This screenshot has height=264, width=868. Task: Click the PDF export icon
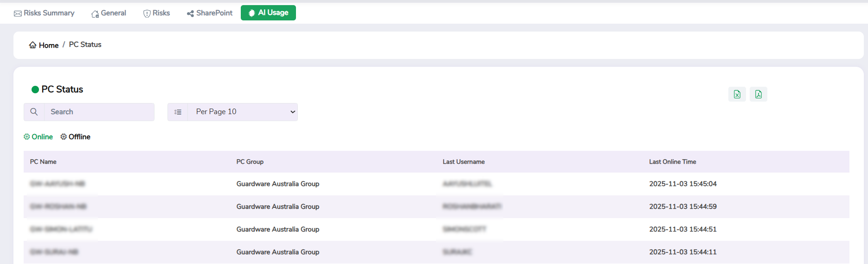(x=758, y=94)
